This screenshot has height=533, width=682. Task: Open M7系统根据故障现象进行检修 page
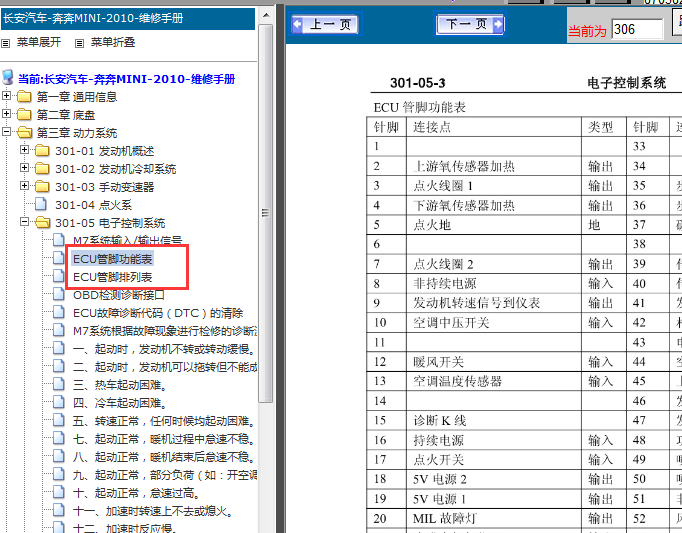(164, 331)
